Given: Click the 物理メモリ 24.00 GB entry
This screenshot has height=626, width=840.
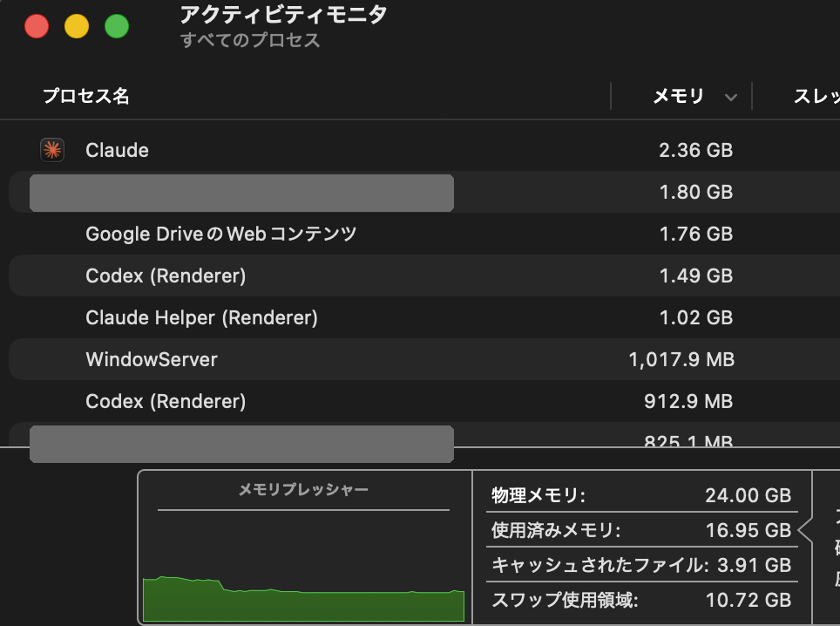Looking at the screenshot, I should coord(641,495).
